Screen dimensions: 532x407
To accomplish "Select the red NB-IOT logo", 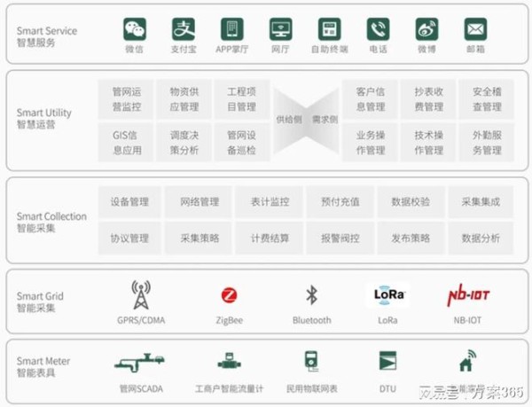I will pyautogui.click(x=468, y=297).
